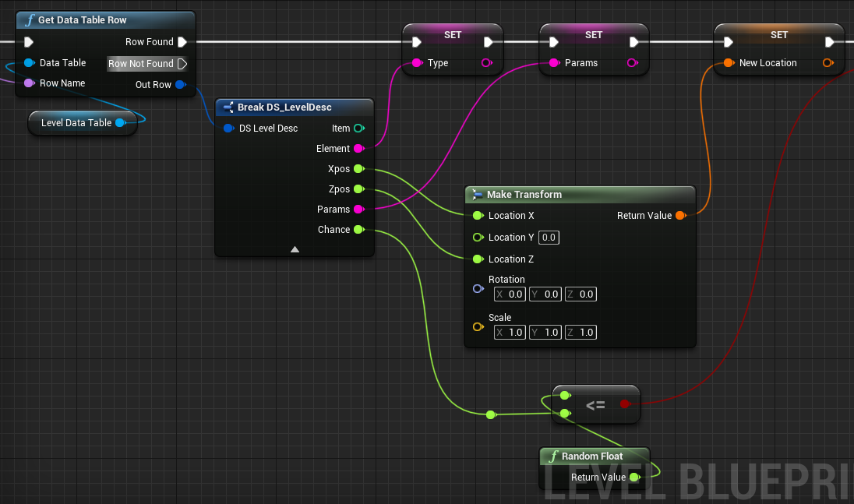The image size is (854, 504).
Task: Select the Make Transform node header
Action: pos(580,194)
